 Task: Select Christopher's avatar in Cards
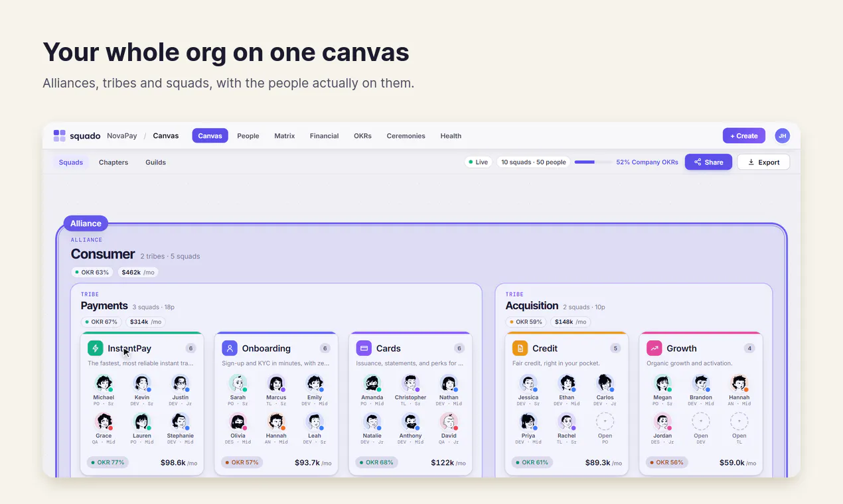410,383
